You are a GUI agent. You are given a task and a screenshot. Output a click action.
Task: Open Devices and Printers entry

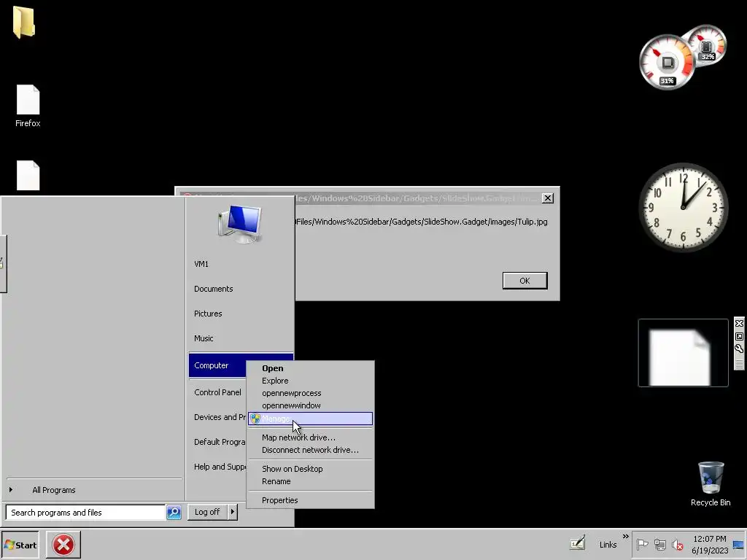[x=217, y=417]
